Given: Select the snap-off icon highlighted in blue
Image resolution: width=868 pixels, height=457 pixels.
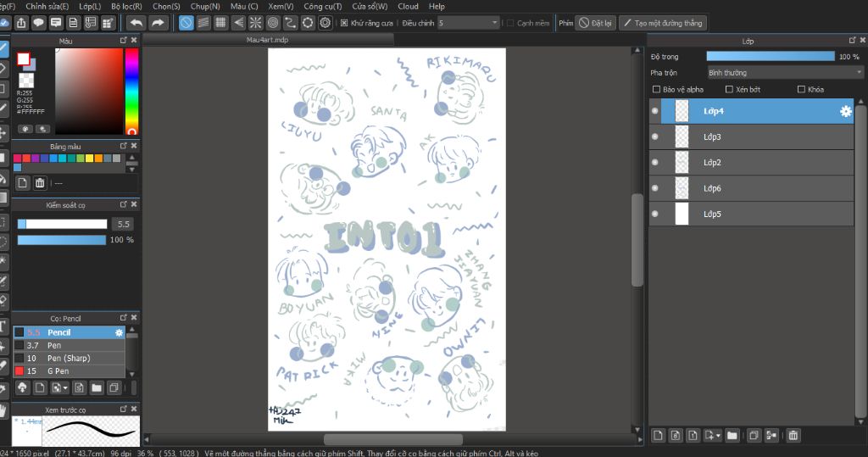Looking at the screenshot, I should pyautogui.click(x=186, y=23).
